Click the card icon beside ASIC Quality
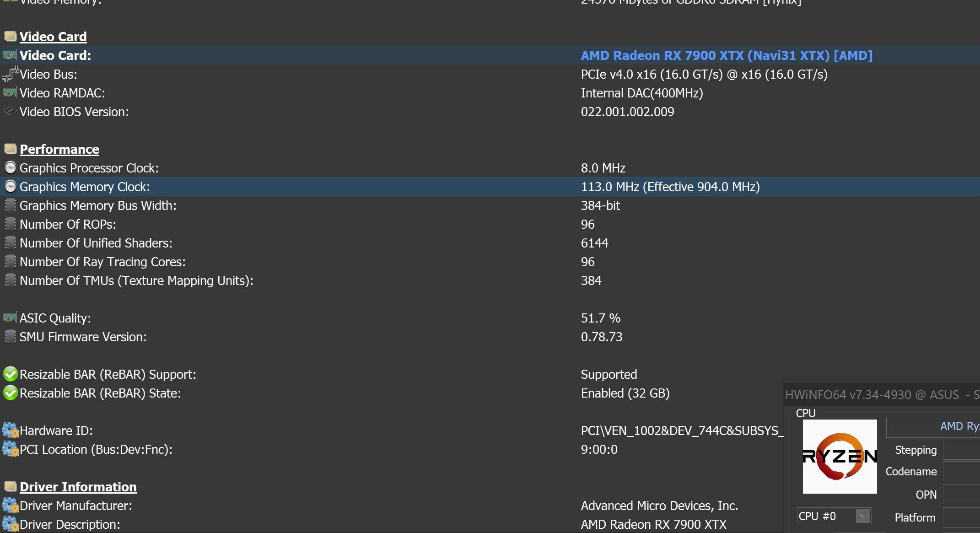The height and width of the screenshot is (533, 980). (10, 318)
